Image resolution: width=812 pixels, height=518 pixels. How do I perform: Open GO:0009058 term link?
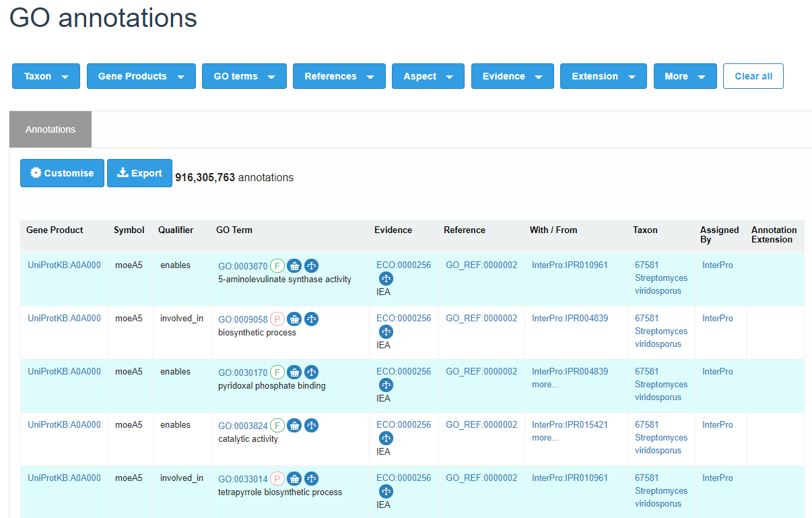tap(243, 319)
